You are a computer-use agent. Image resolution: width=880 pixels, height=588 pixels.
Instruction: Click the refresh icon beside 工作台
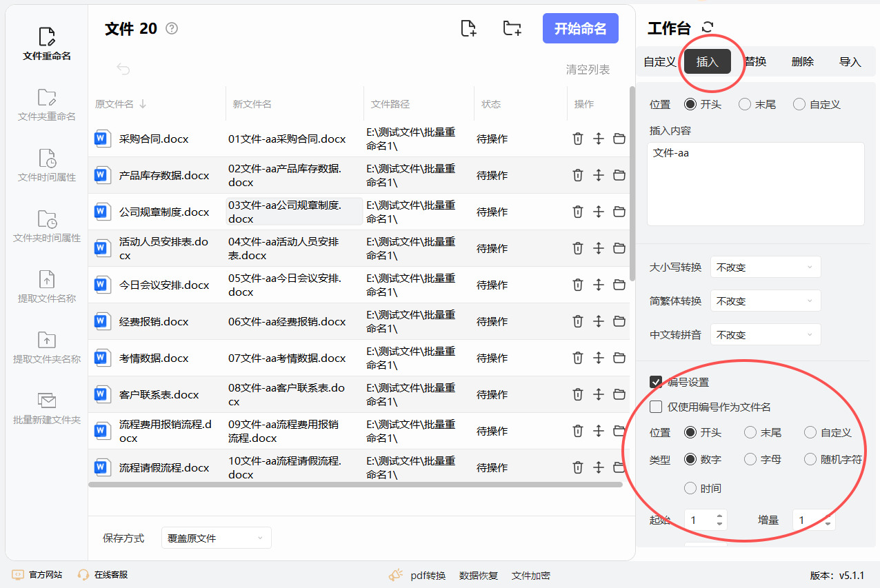click(x=708, y=28)
